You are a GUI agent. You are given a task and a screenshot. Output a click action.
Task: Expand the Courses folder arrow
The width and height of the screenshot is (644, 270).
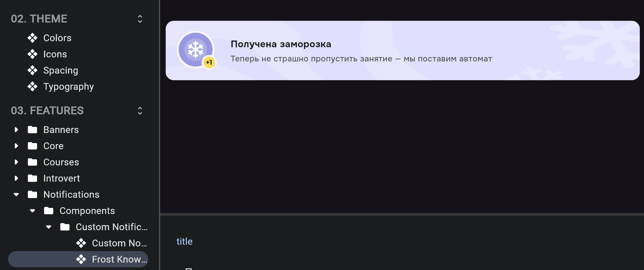pos(16,162)
